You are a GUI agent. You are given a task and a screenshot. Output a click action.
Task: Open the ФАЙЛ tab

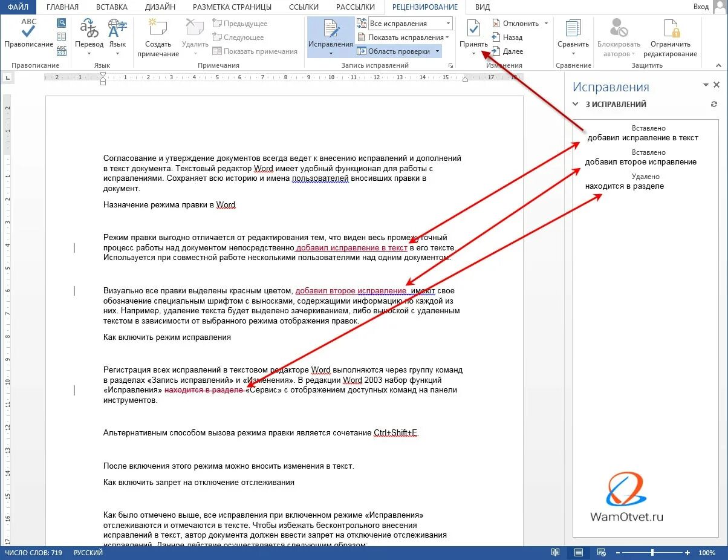[18, 7]
